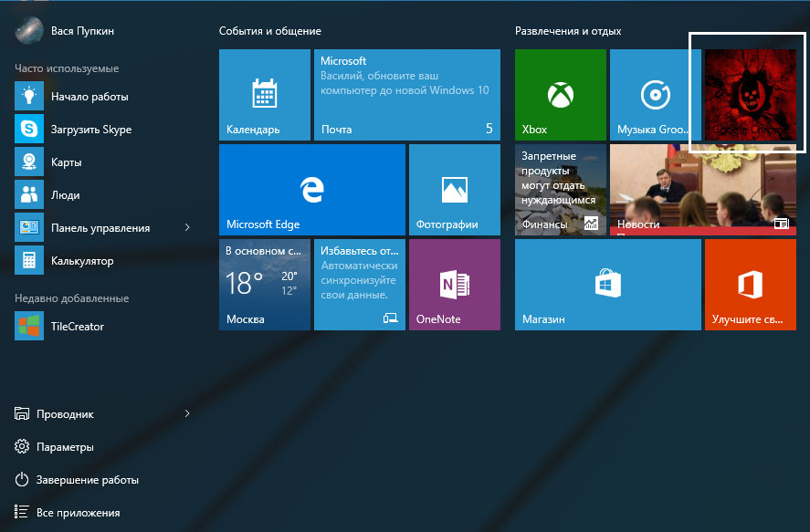This screenshot has height=532, width=810.
Task: Open the Calendar tile (Календарь)
Action: tap(265, 95)
